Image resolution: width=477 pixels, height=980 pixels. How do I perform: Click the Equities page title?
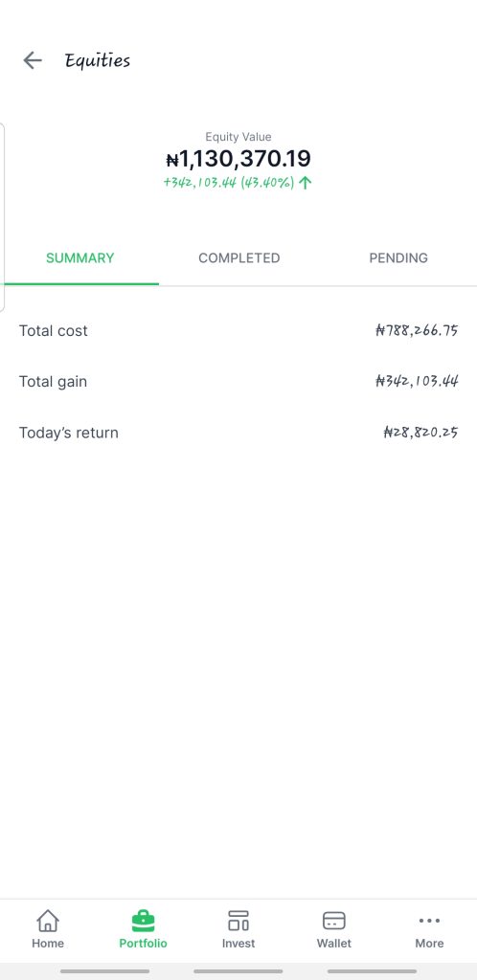pos(98,60)
